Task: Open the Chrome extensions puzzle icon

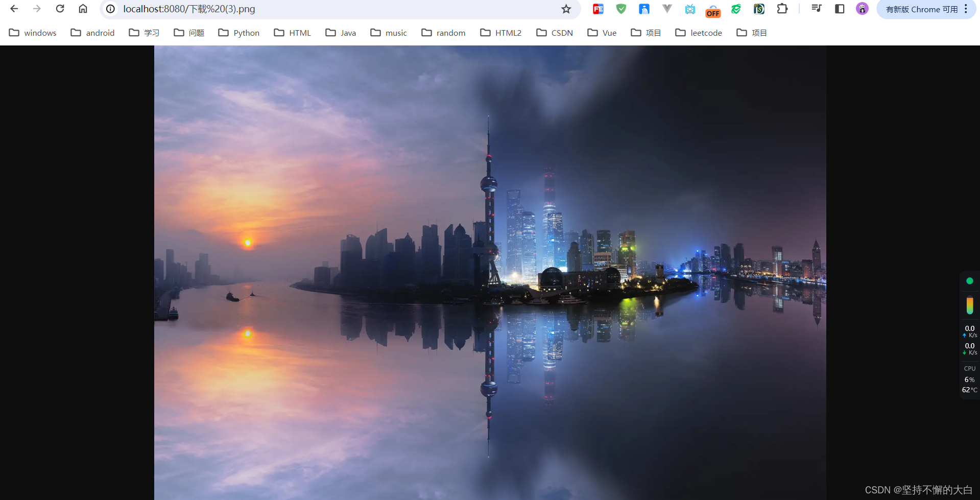Action: coord(782,9)
